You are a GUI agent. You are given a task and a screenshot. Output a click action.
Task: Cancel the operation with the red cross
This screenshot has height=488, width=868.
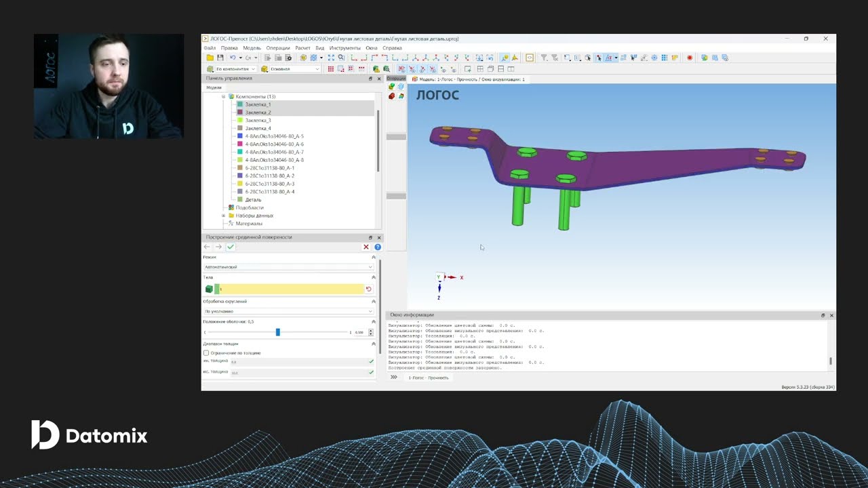(366, 247)
